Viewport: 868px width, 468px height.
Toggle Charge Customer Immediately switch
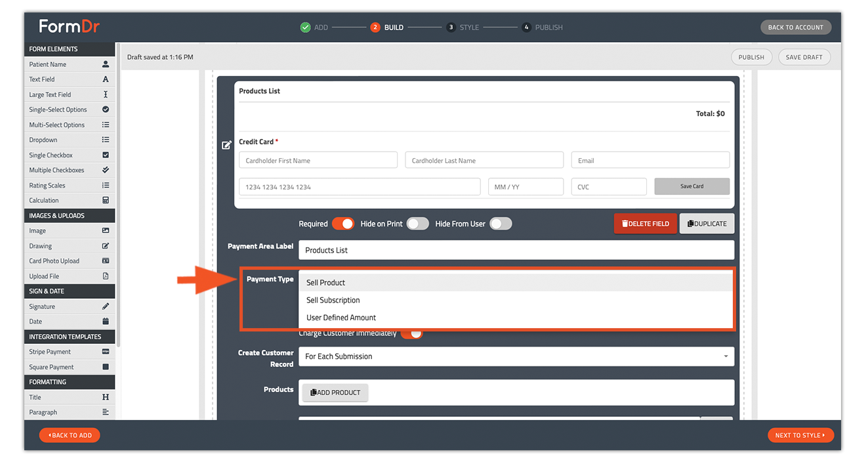(x=412, y=333)
